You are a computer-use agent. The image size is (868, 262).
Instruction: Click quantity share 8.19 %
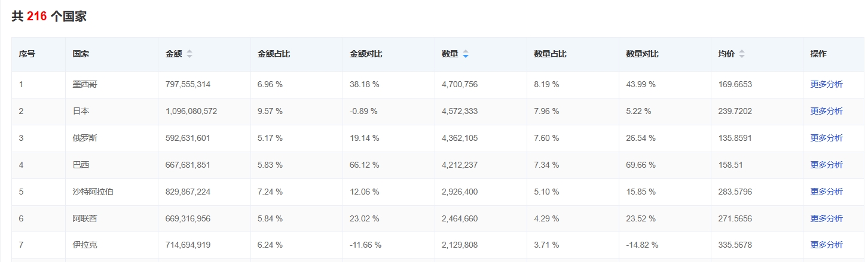[546, 84]
